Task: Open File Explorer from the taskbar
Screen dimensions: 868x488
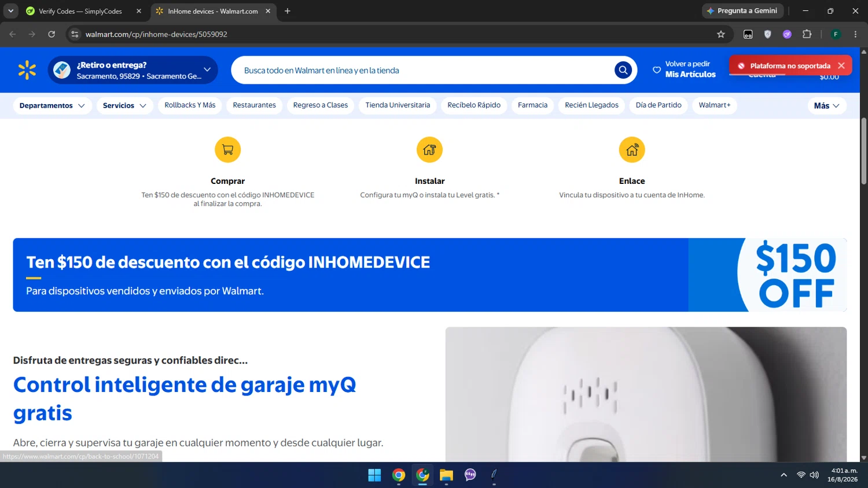Action: pyautogui.click(x=446, y=475)
